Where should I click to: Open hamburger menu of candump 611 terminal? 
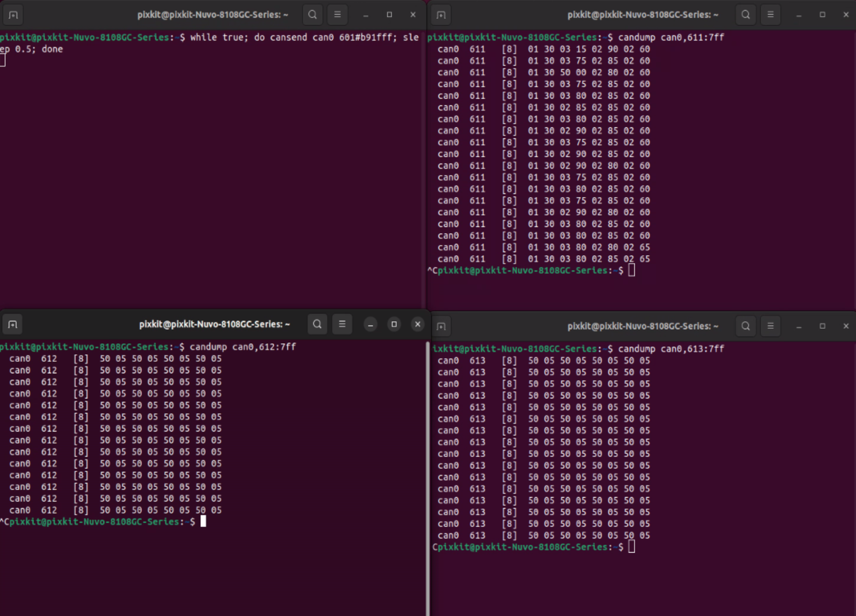pos(771,15)
